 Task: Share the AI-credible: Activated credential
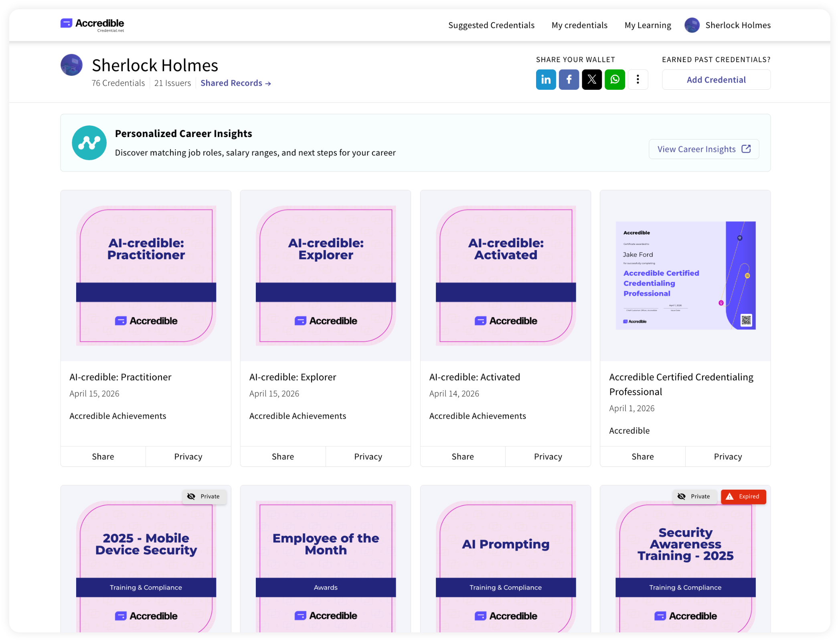[x=463, y=456]
